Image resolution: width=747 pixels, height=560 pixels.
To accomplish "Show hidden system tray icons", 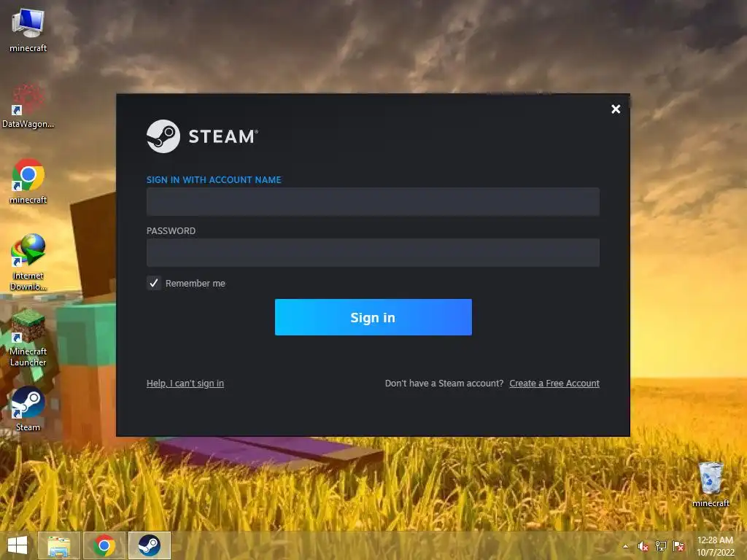I will (x=625, y=546).
